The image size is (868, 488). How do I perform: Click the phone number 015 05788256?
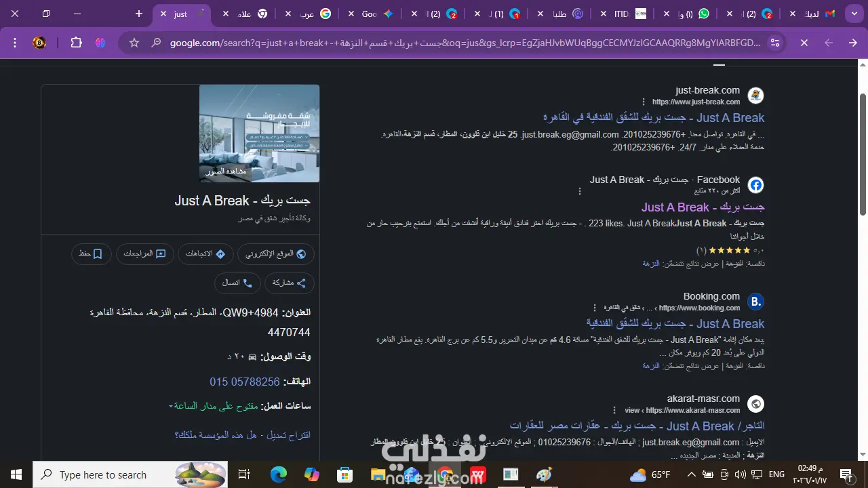tap(244, 382)
